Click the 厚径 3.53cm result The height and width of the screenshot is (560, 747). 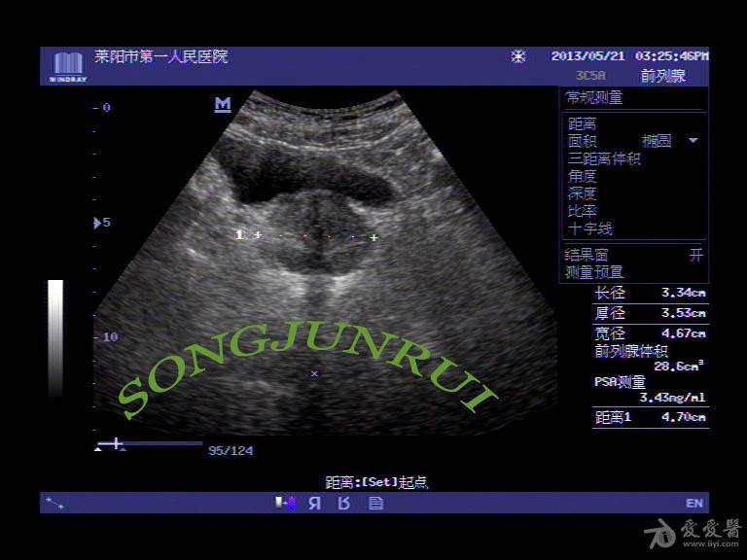tap(651, 313)
